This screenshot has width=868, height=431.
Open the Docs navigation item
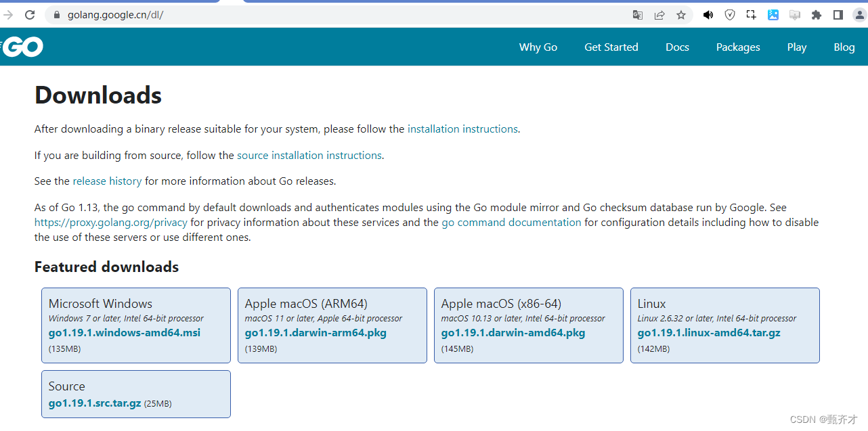tap(677, 47)
